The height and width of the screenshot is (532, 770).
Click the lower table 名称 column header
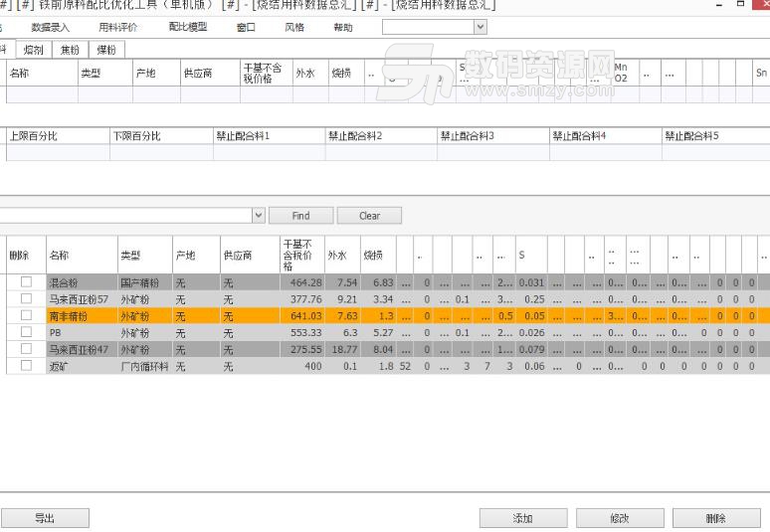pos(82,255)
